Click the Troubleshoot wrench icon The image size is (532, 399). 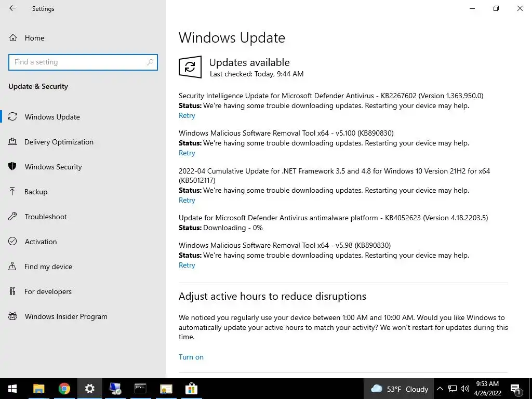click(12, 216)
